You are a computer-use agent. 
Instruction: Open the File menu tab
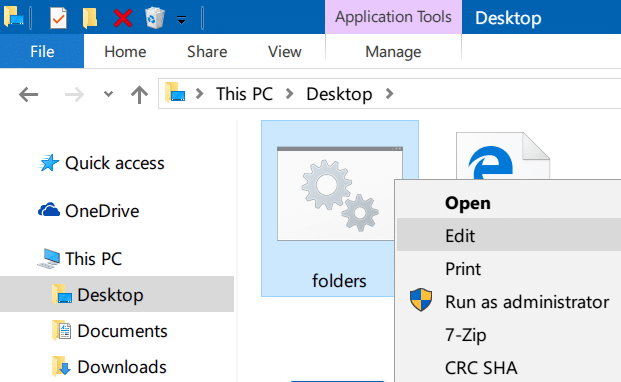coord(42,51)
